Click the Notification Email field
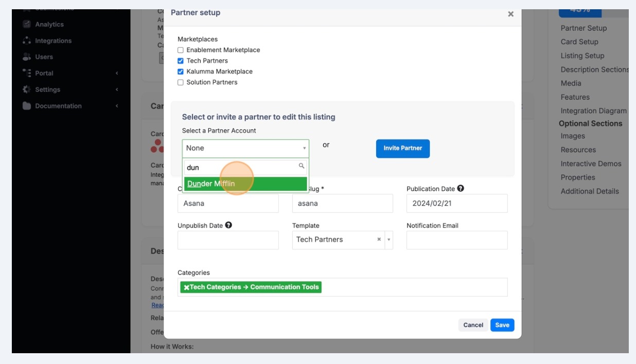This screenshot has width=636, height=364. coord(457,240)
